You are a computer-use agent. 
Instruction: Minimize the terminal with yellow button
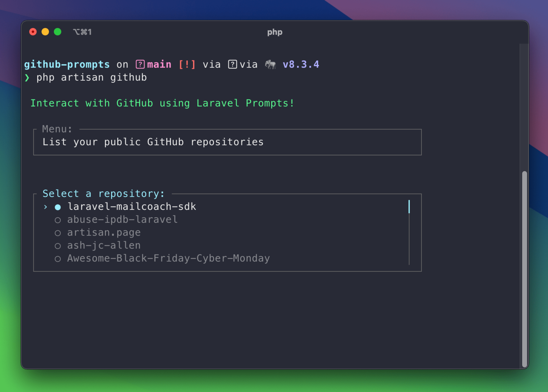pyautogui.click(x=45, y=32)
